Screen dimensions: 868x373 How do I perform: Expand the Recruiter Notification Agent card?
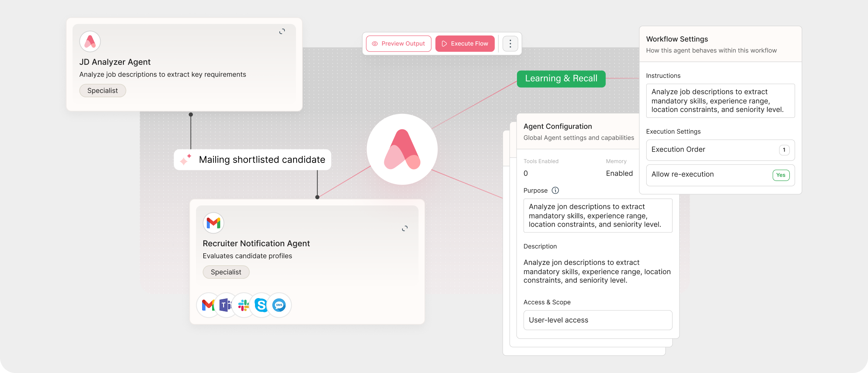coord(404,229)
